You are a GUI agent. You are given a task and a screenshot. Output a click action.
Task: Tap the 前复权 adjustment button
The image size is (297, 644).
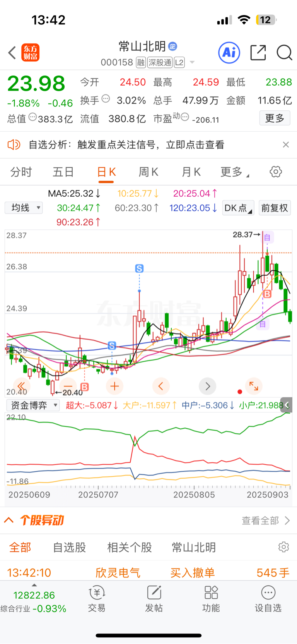coord(275,208)
